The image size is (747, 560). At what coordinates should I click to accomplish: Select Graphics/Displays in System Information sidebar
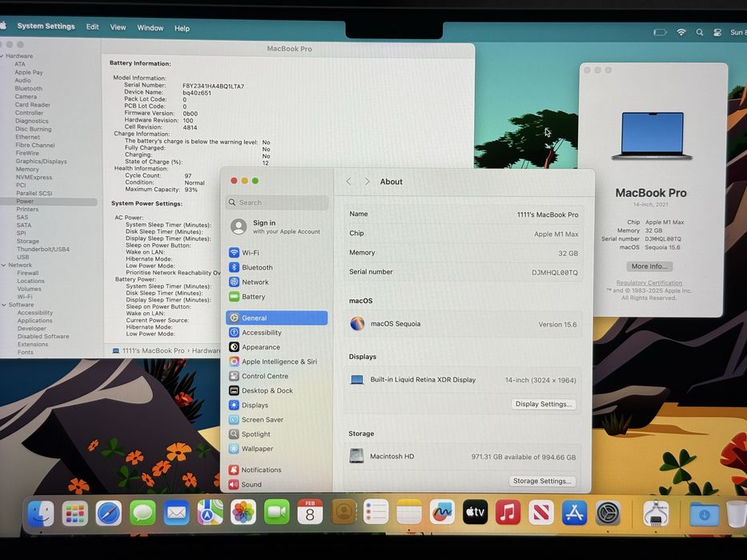41,162
